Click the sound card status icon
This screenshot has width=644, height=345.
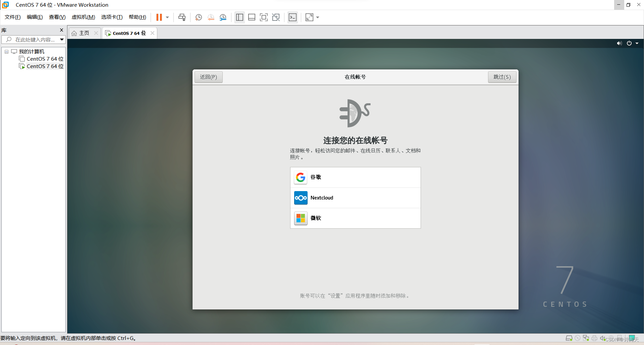[603, 338]
